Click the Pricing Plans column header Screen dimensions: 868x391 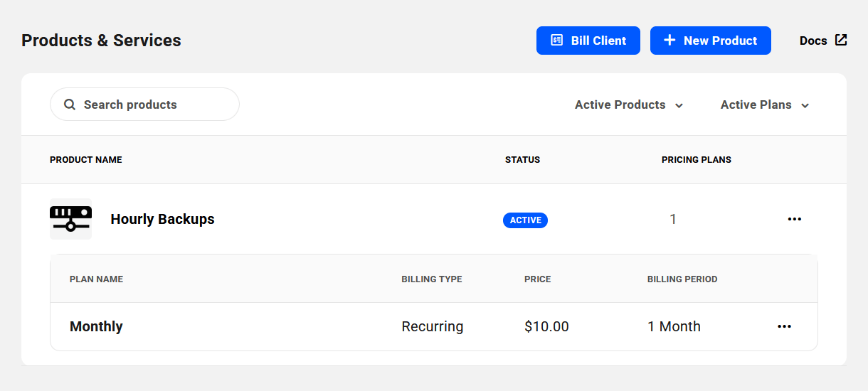[696, 159]
